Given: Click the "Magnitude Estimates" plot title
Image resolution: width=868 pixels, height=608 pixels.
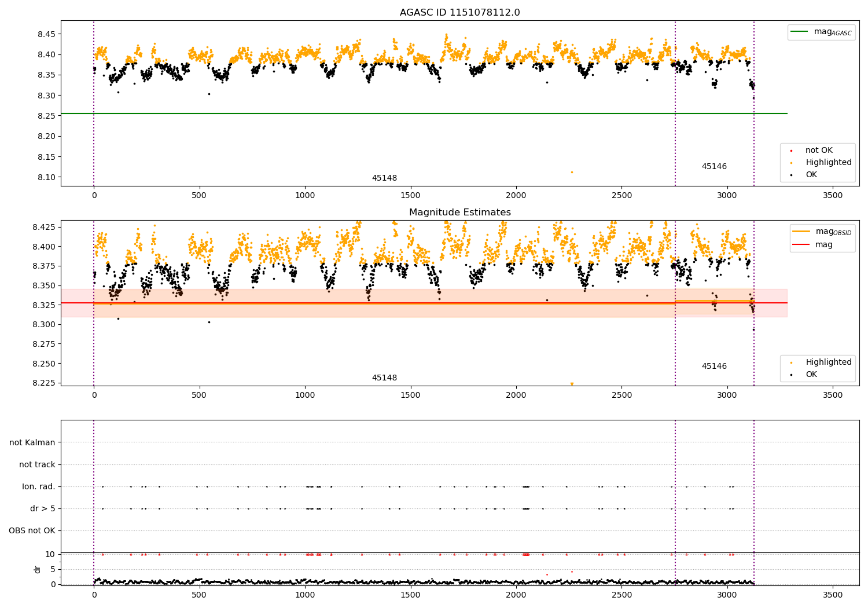Looking at the screenshot, I should click(459, 213).
